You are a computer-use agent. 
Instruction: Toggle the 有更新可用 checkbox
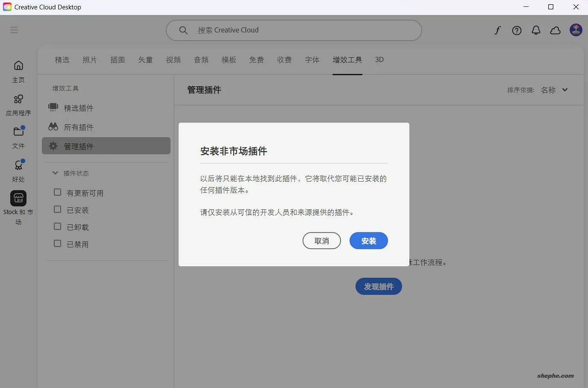point(57,192)
